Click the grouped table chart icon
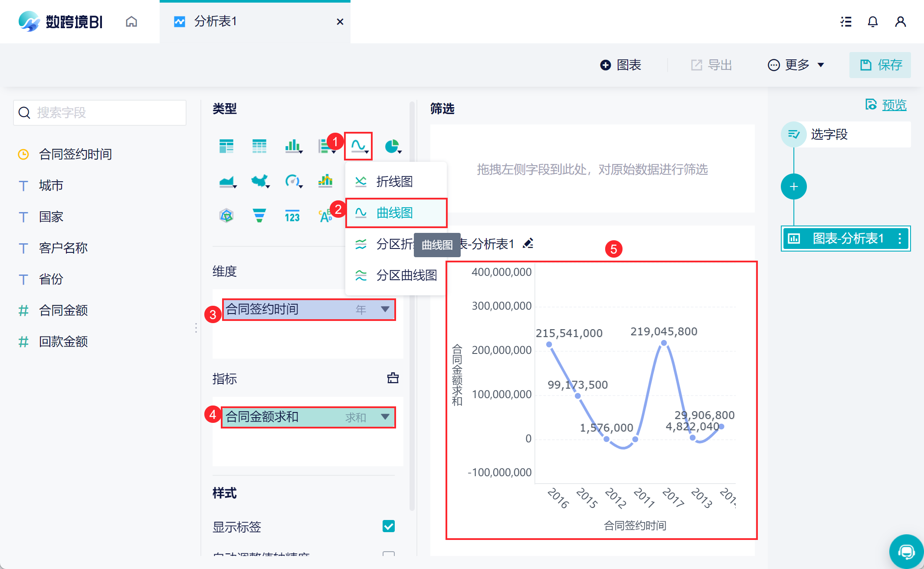This screenshot has height=569, width=924. point(226,147)
